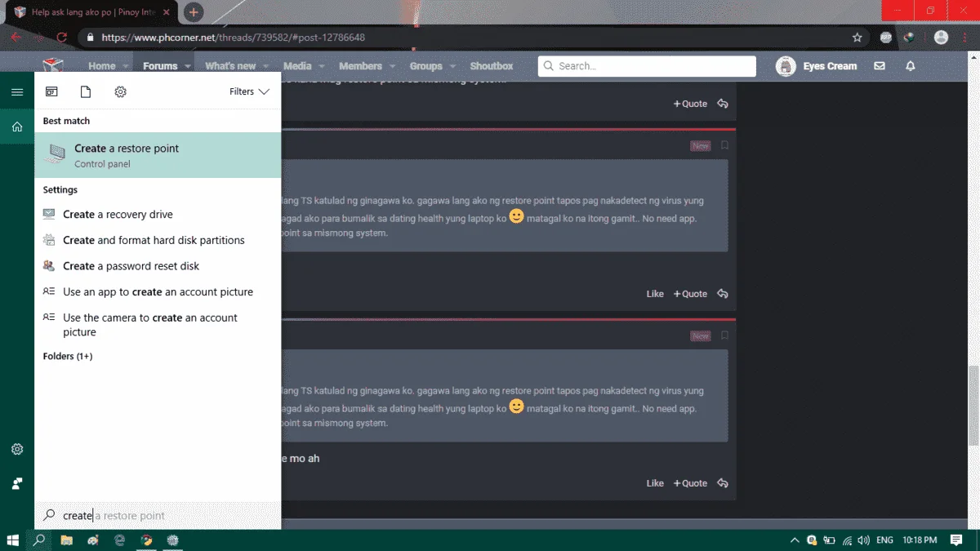The image size is (980, 551).
Task: Switch to Chrome in the taskbar
Action: (146, 540)
